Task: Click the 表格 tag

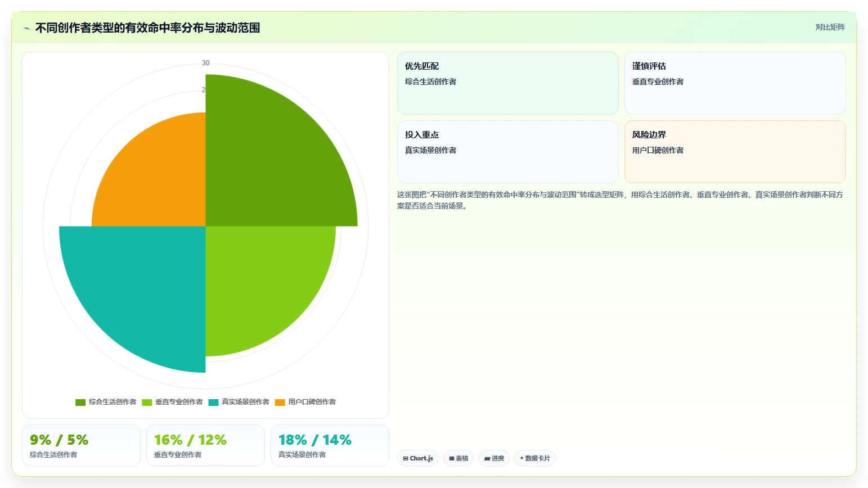Action: coord(458,458)
